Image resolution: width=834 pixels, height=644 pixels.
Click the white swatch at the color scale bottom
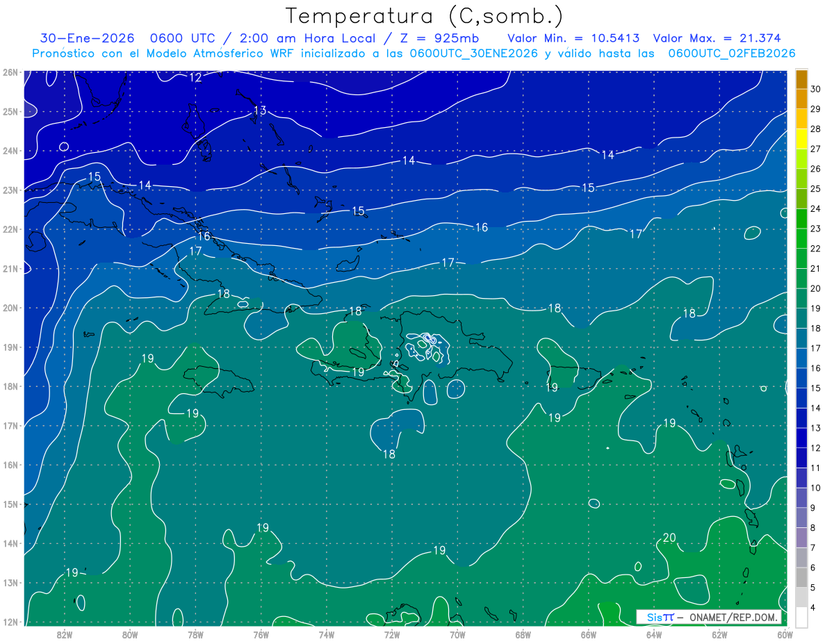tap(801, 617)
